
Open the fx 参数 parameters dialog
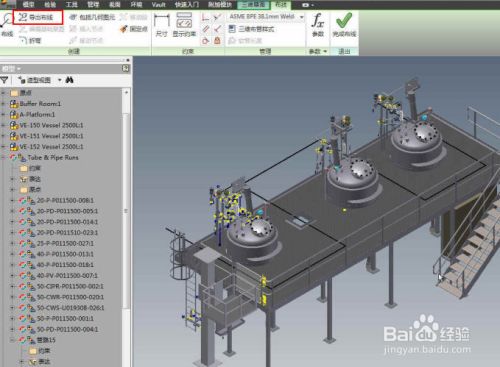[318, 25]
